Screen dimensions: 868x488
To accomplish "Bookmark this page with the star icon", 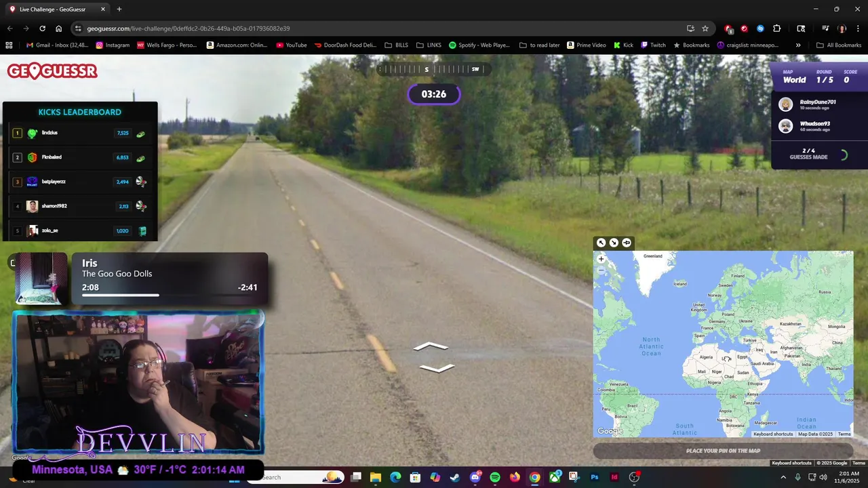I will click(705, 28).
